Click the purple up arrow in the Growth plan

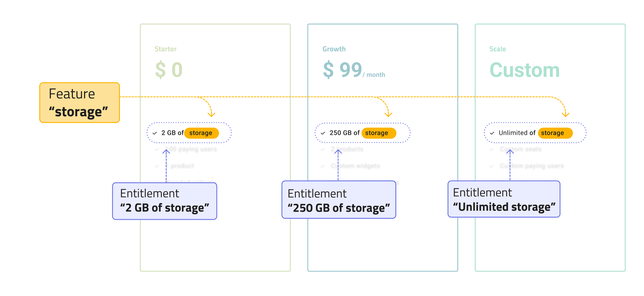pyautogui.click(x=338, y=152)
